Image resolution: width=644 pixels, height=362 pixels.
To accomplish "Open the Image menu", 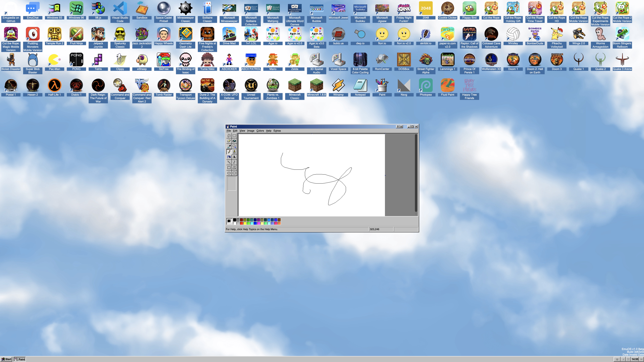I will click(x=250, y=131).
